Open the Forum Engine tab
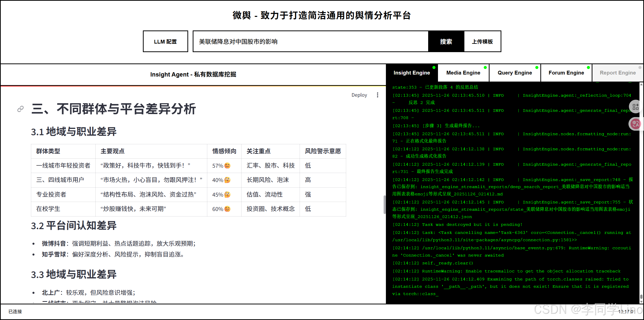 (x=566, y=73)
